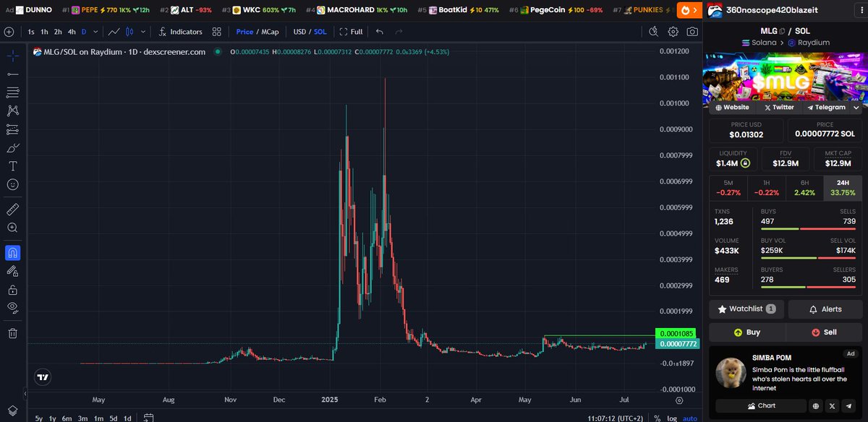Select the D daily interval
868x422 pixels.
84,32
